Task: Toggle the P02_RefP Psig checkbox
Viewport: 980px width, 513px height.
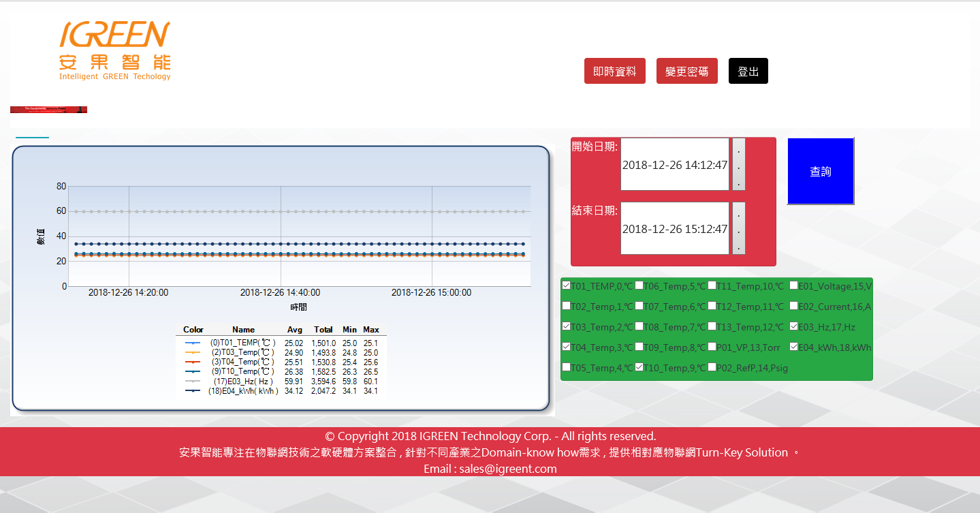Action: pyautogui.click(x=712, y=367)
